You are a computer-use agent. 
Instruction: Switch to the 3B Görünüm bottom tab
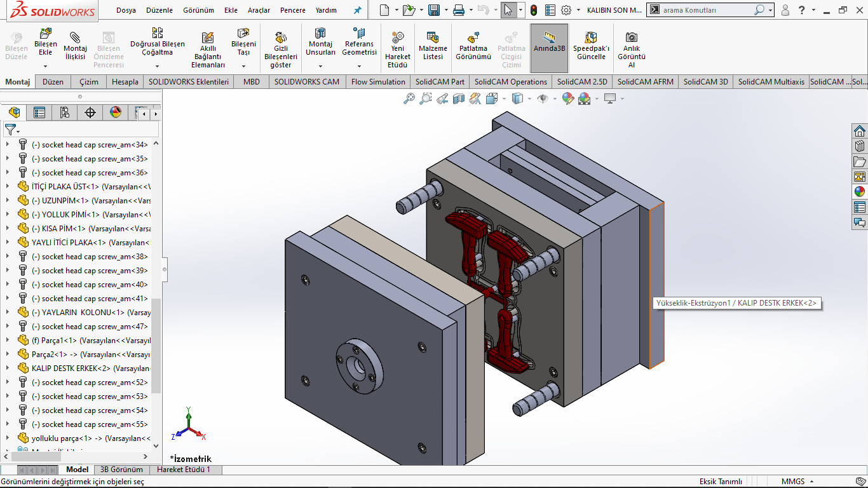point(121,470)
